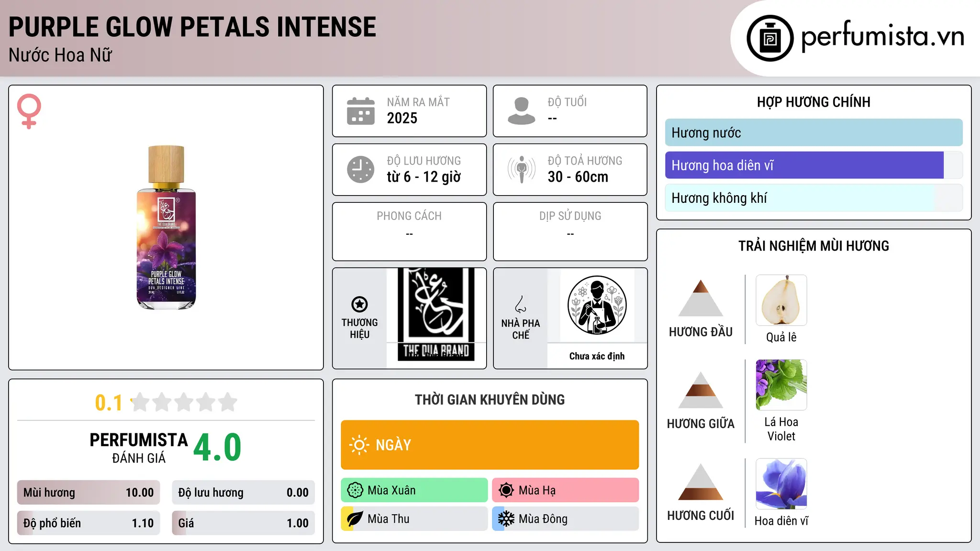The height and width of the screenshot is (551, 980).
Task: Click the longevity value từ 6 - 12 giờ
Action: tap(424, 177)
